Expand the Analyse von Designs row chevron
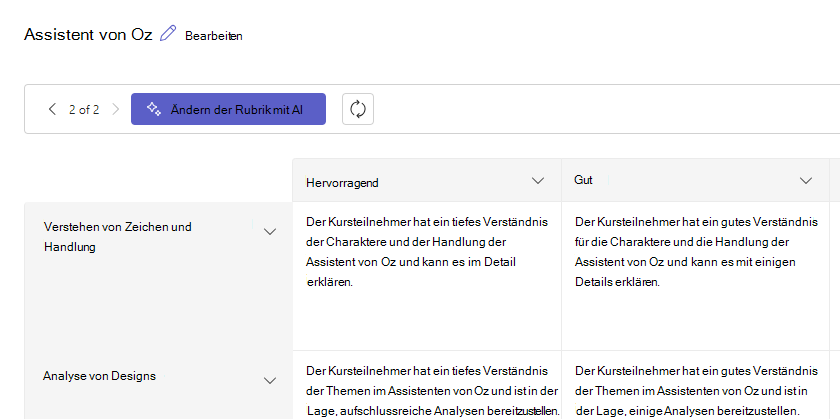The image size is (840, 419). pos(270,380)
